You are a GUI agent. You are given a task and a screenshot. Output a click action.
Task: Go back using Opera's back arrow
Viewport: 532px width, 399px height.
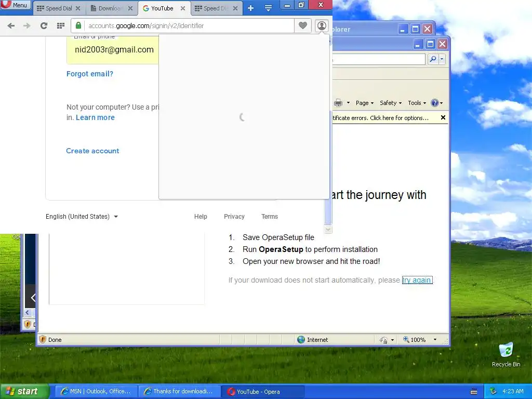click(x=11, y=26)
